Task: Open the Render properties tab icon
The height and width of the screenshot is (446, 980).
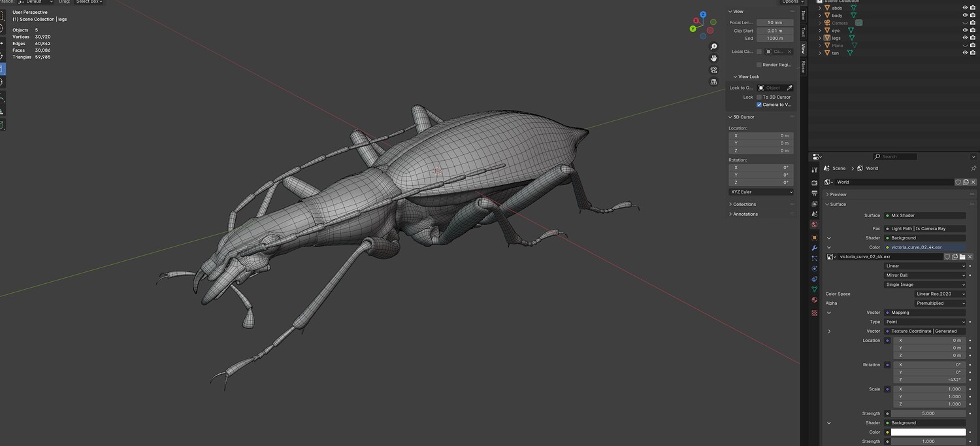Action: 814,182
